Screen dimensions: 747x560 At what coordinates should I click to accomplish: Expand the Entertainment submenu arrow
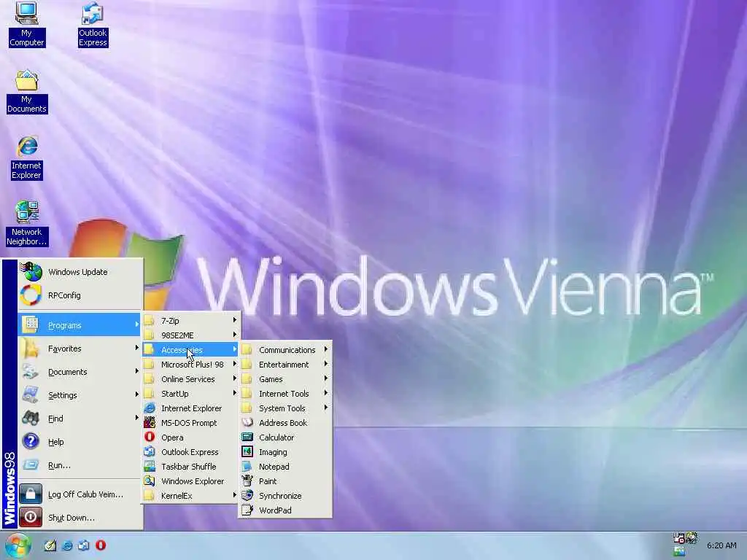[326, 364]
